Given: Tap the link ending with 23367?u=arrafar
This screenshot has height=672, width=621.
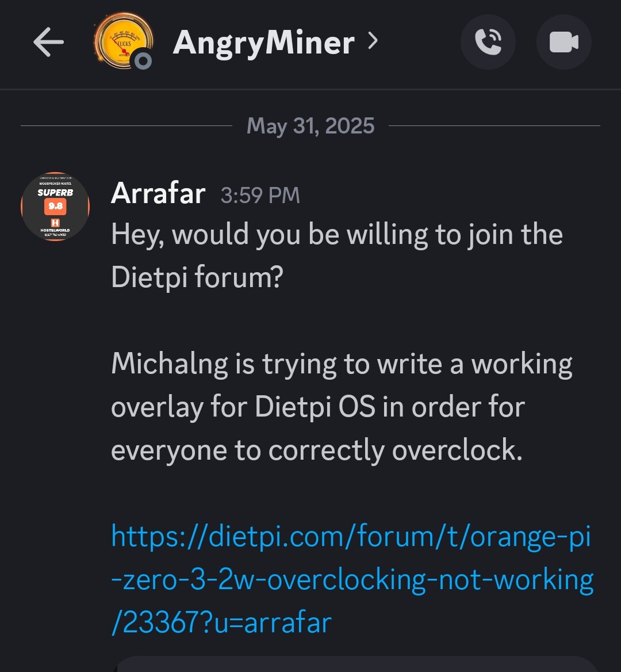Looking at the screenshot, I should coord(221,623).
